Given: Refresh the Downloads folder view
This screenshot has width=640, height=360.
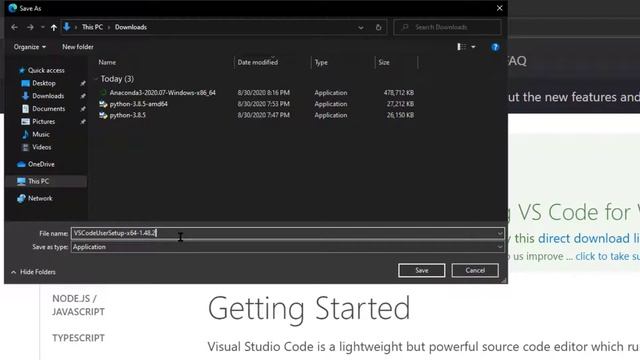Looking at the screenshot, I should pos(378,27).
